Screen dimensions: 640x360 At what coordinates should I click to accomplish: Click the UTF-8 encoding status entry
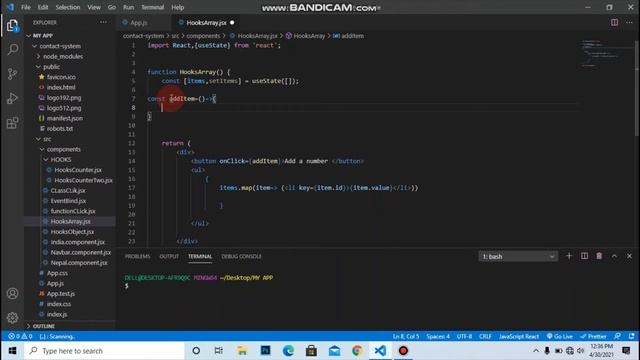pos(464,336)
